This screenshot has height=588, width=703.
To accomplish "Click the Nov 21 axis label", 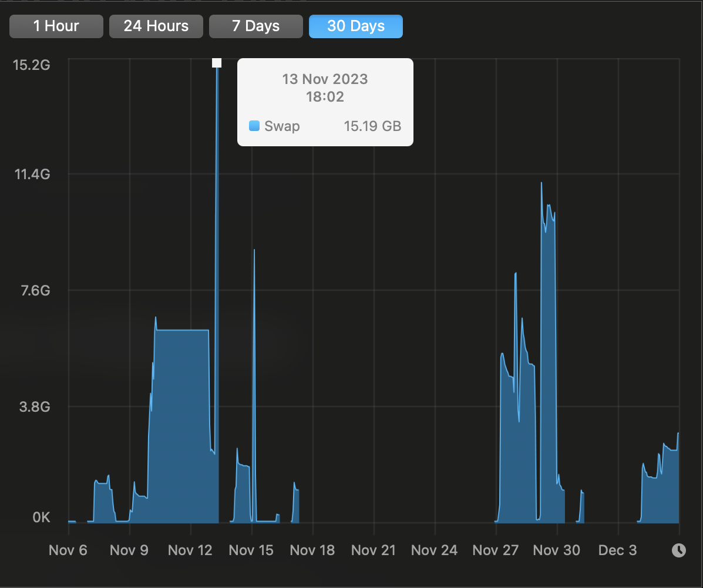I will click(x=374, y=550).
